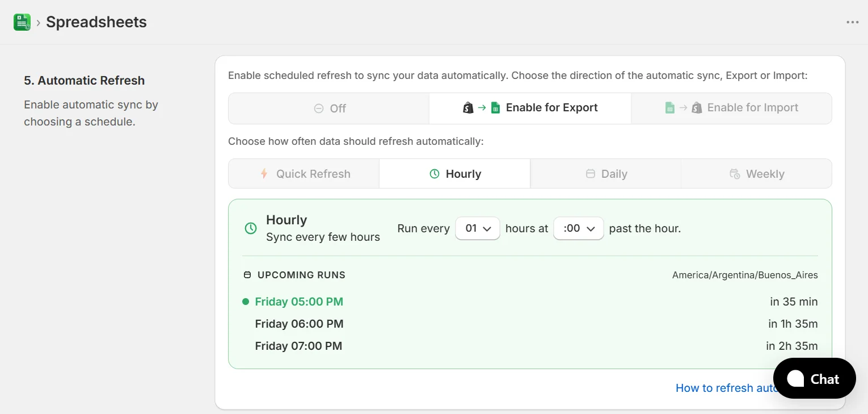The width and height of the screenshot is (868, 414).
Task: Click the Friday 06:00 PM upcoming run
Action: (299, 324)
